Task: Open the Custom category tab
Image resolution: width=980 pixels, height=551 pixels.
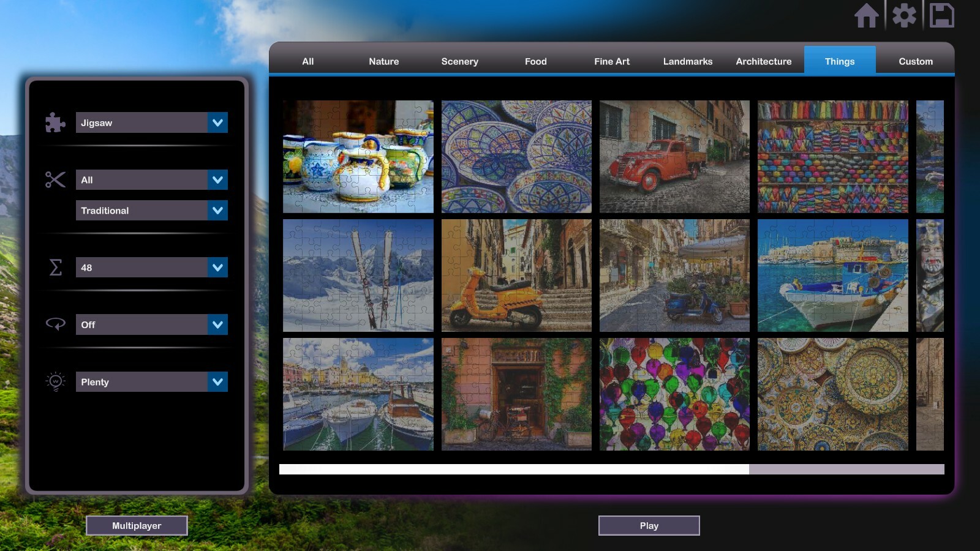Action: point(915,61)
